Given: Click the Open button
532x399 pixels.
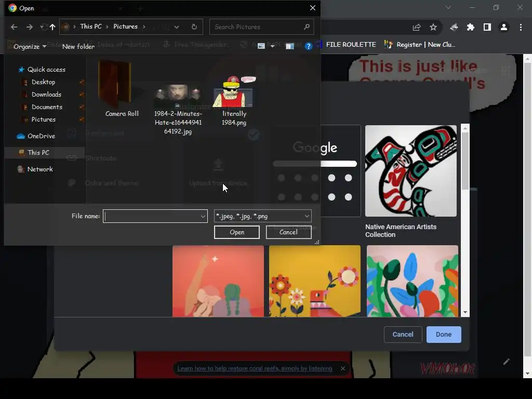Looking at the screenshot, I should coord(237,232).
